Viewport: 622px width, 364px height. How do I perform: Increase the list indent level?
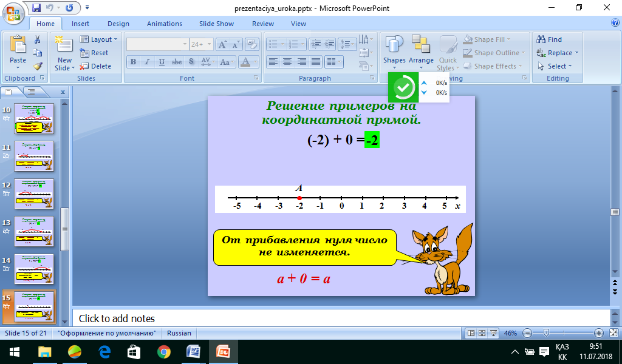[x=330, y=44]
